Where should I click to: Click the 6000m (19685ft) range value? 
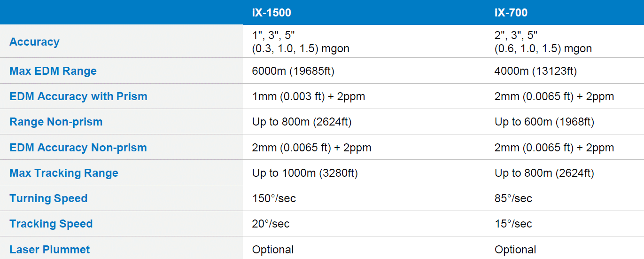[293, 71]
